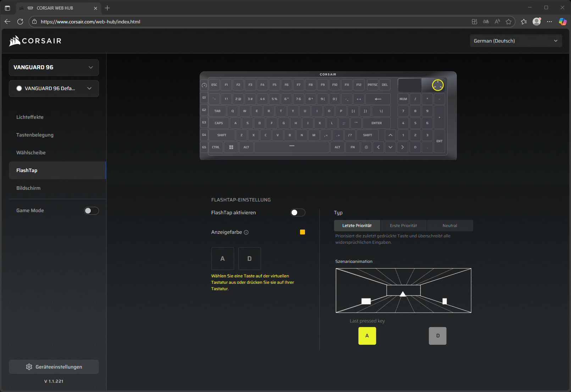Open Lichteffekte section in sidebar

click(30, 117)
